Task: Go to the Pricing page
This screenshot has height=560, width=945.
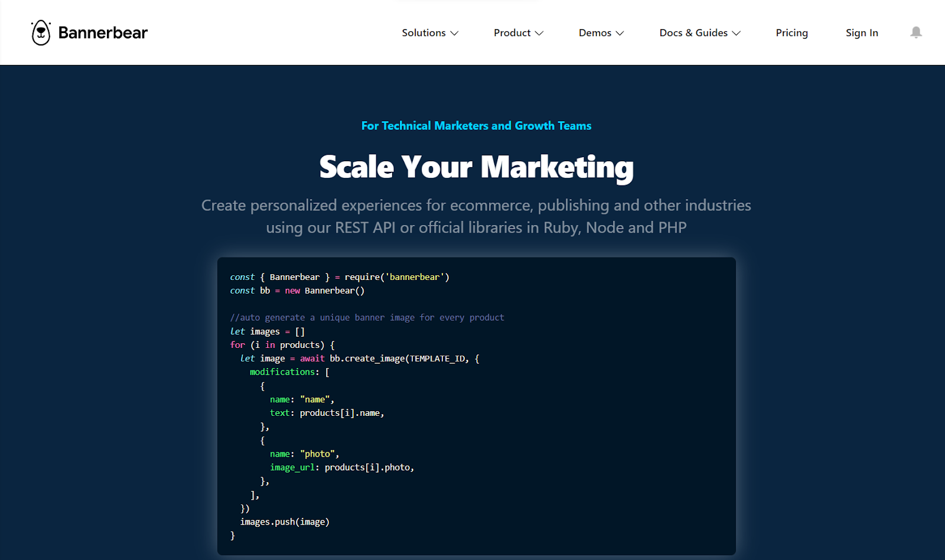Action: point(792,33)
